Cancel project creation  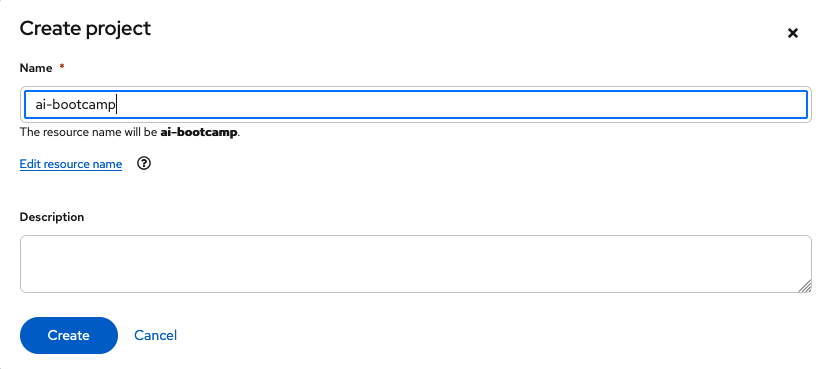(156, 335)
